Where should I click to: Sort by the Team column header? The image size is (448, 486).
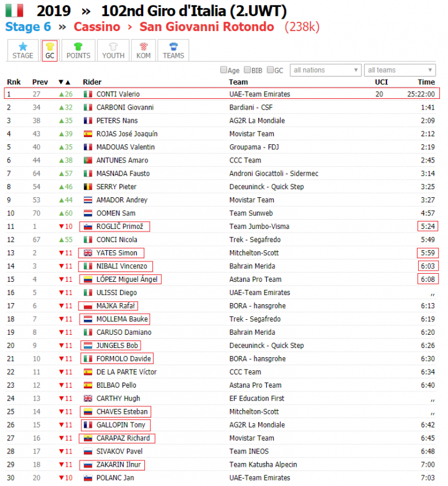pos(238,82)
